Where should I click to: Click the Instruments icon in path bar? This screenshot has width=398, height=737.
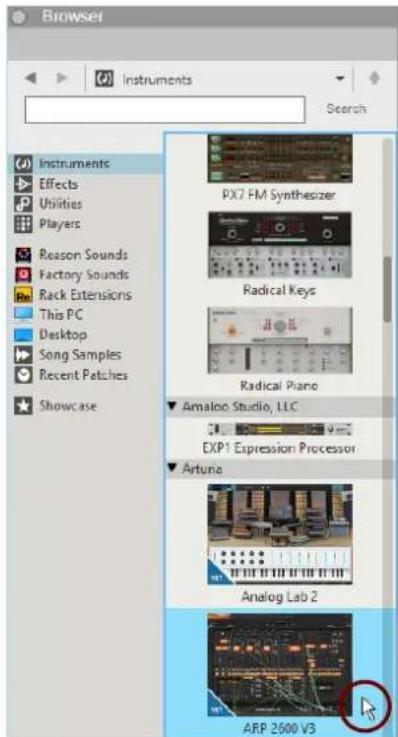(104, 79)
